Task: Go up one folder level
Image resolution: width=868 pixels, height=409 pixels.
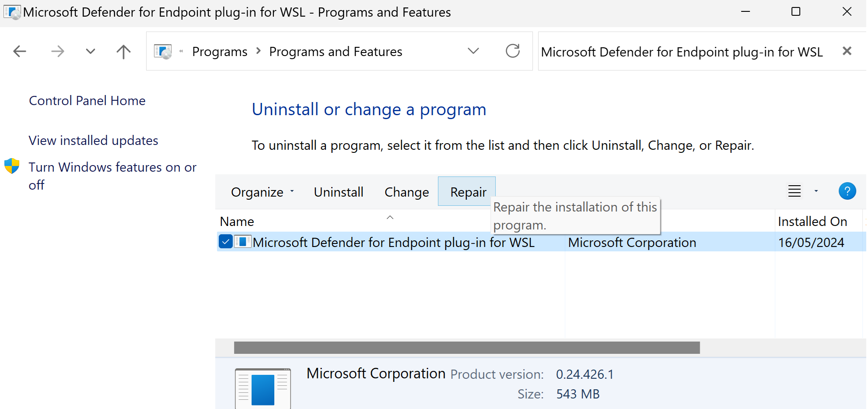Action: point(124,52)
